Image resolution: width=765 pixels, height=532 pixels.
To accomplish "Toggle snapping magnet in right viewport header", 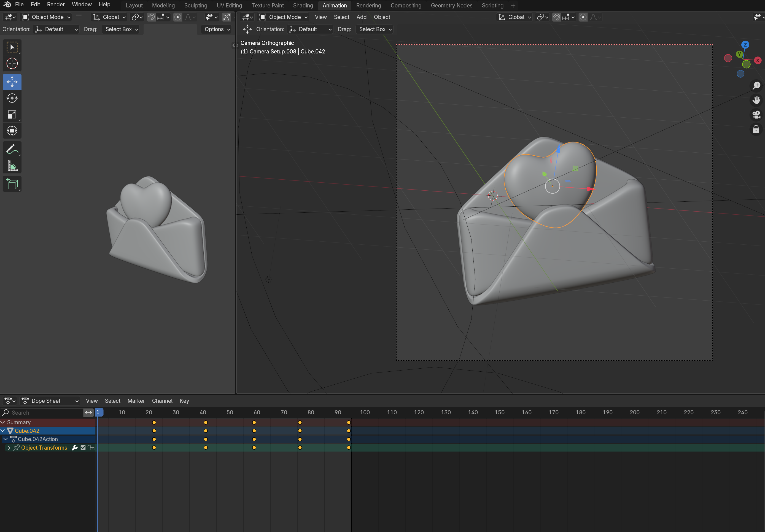I will point(556,17).
